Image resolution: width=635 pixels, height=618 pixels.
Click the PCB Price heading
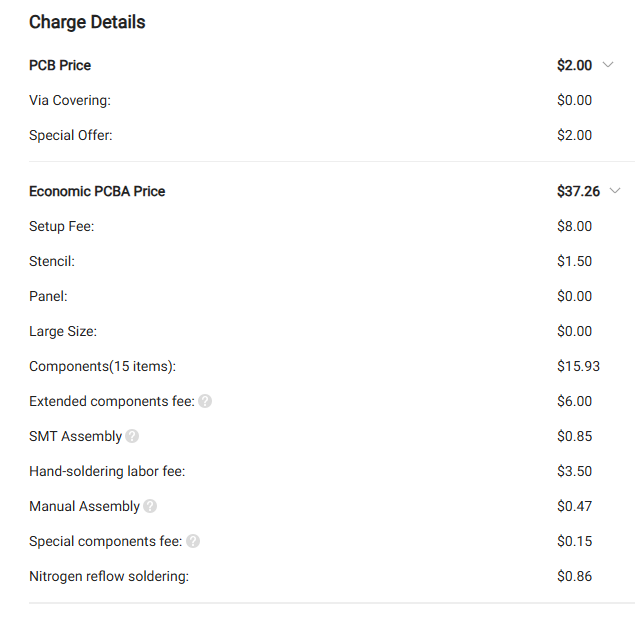[x=60, y=65]
